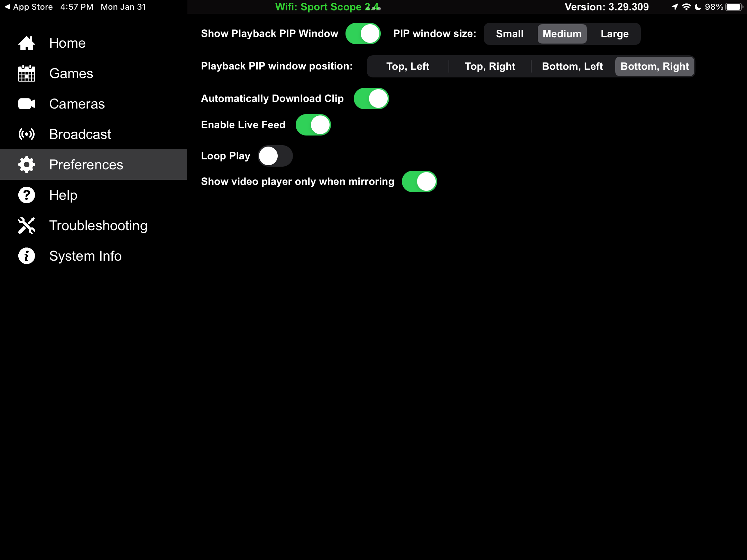Image resolution: width=747 pixels, height=560 pixels.
Task: Open Broadcast from the sidebar
Action: pos(93,134)
